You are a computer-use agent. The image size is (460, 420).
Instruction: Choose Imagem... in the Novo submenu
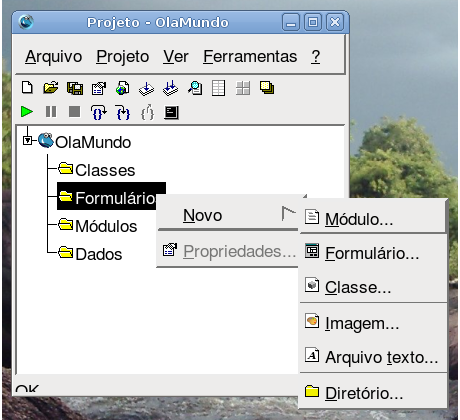tap(373, 323)
